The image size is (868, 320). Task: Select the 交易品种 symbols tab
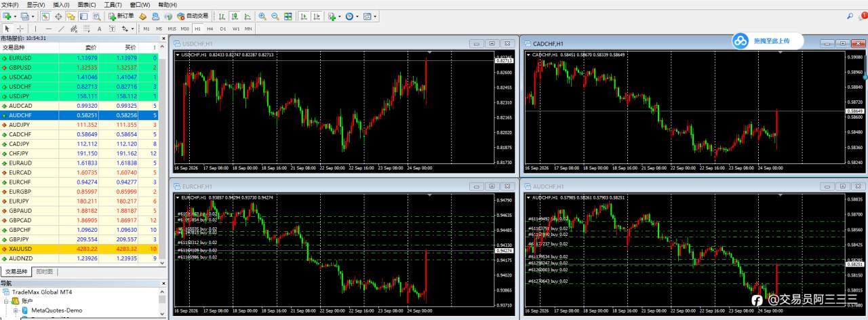point(16,272)
